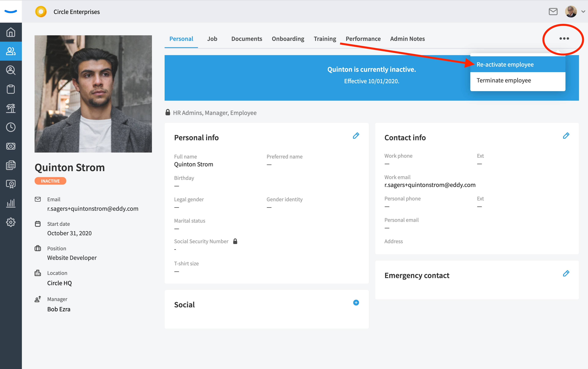The image size is (588, 369).
Task: Click the lock icon beside Social Security Number
Action: [235, 241]
